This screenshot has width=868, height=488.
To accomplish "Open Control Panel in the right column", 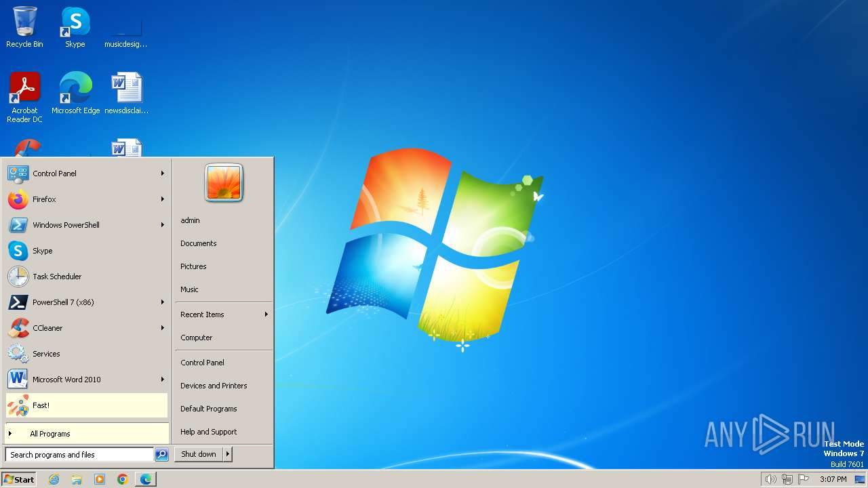I will pyautogui.click(x=224, y=363).
